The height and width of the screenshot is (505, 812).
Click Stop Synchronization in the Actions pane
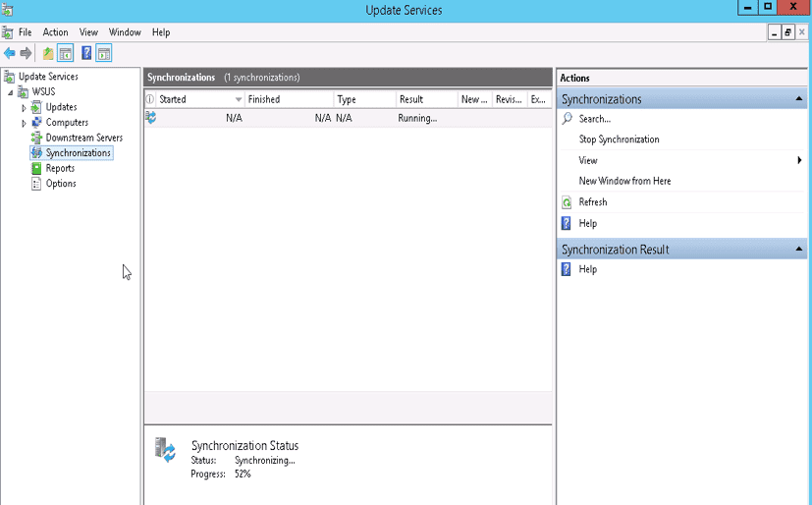tap(619, 140)
